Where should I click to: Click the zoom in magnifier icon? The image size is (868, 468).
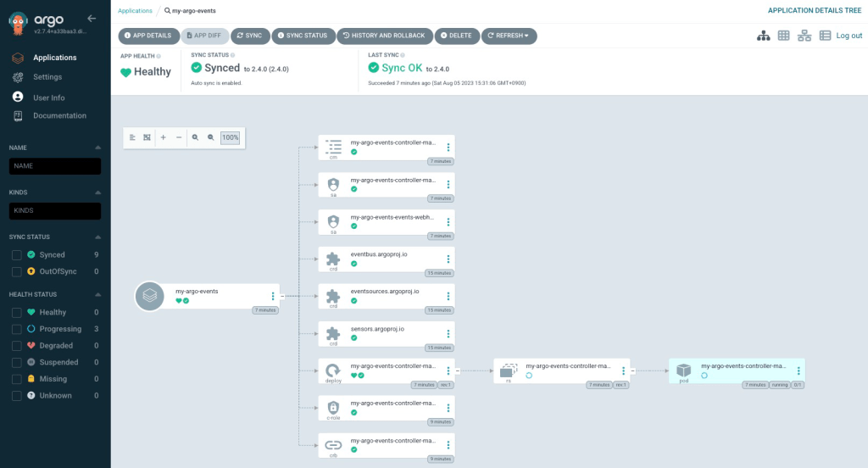[195, 137]
